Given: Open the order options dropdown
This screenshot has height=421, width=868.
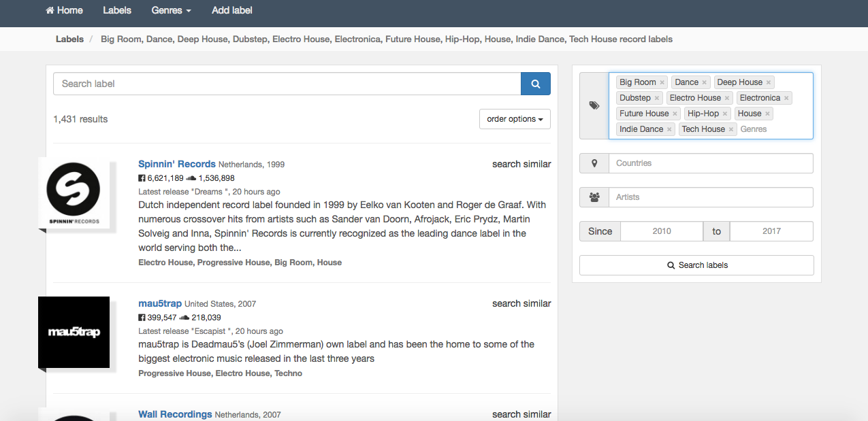Looking at the screenshot, I should 515,119.
